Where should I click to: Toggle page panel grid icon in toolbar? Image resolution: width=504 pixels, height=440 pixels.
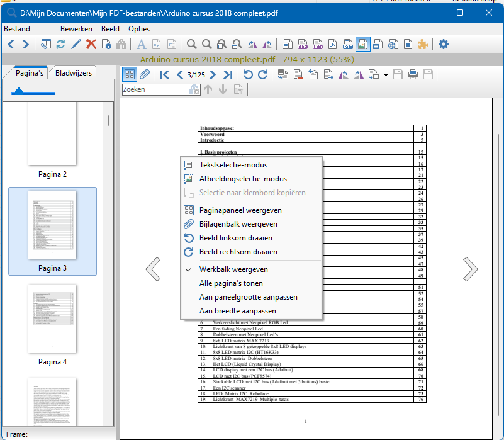pos(130,75)
